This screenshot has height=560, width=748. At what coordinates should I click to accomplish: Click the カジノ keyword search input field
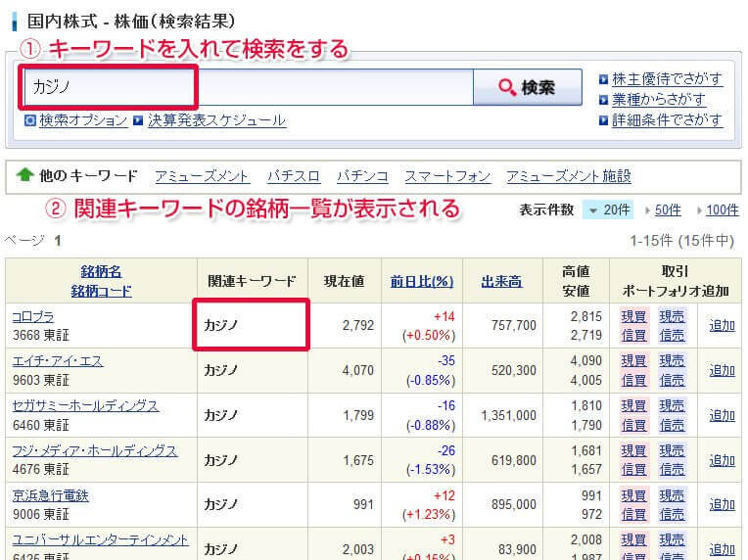[247, 87]
